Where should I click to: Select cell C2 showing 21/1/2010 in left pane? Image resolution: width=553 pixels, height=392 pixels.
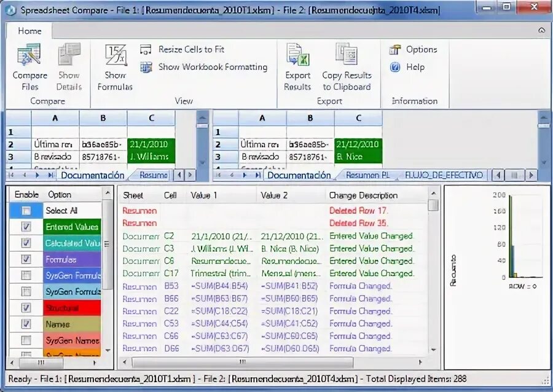(x=151, y=144)
